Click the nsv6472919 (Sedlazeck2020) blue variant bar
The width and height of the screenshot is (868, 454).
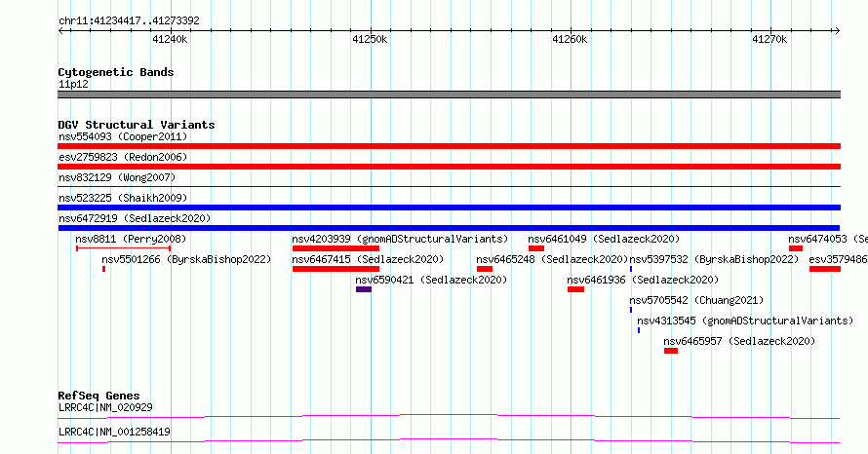[449, 228]
